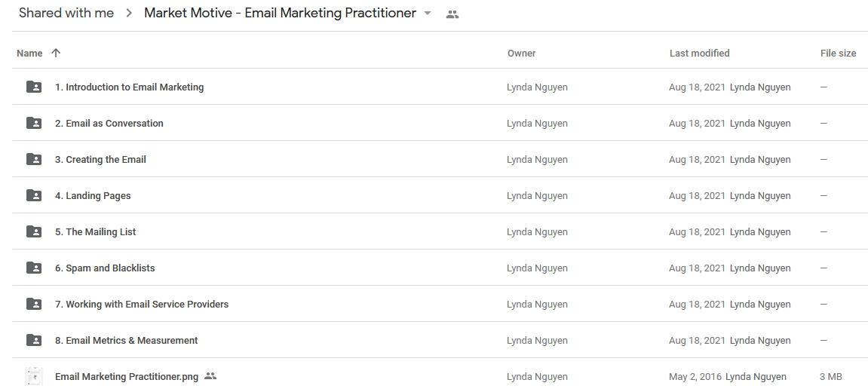The image size is (868, 389).
Task: Click the shared people icon beside the folder title
Action: 452,14
